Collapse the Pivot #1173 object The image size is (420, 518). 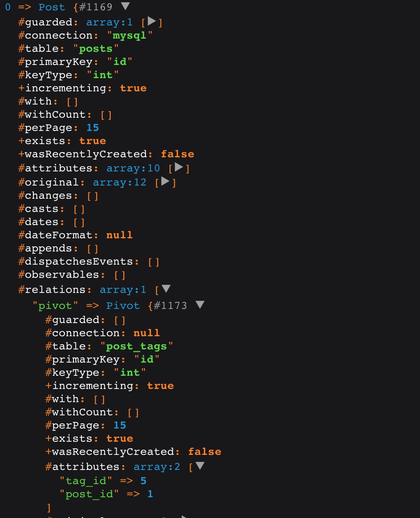tap(200, 305)
